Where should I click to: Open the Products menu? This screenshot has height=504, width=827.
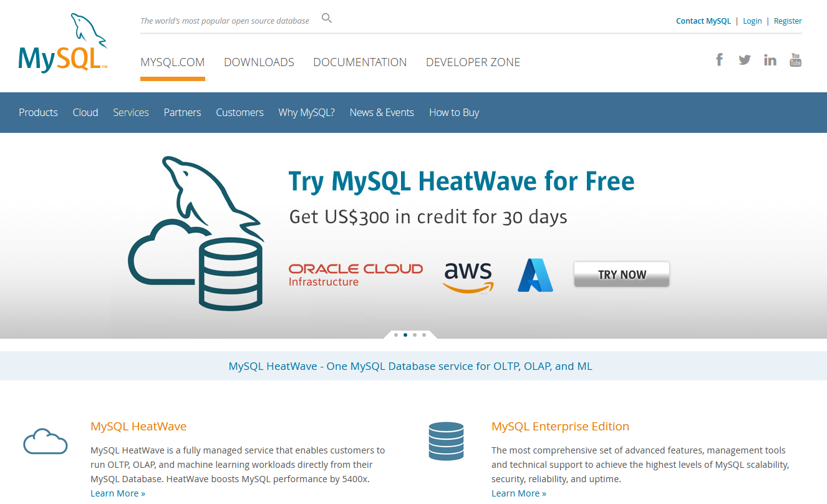pos(38,112)
